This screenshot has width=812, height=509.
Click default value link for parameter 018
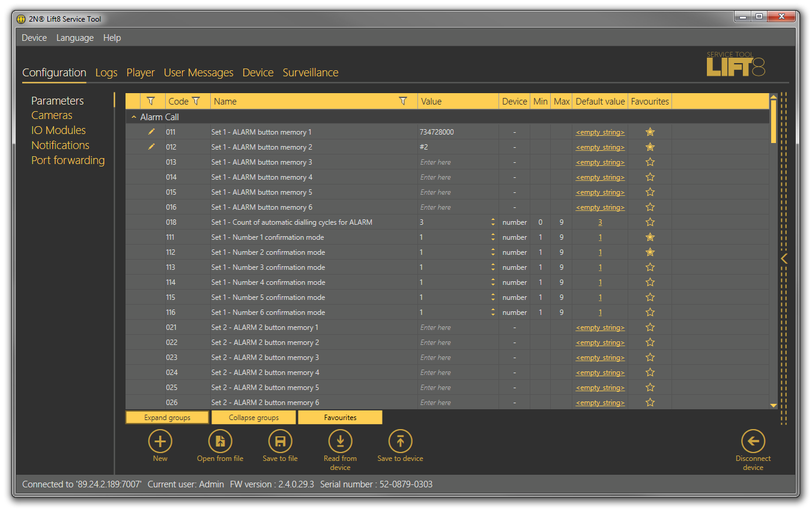600,222
